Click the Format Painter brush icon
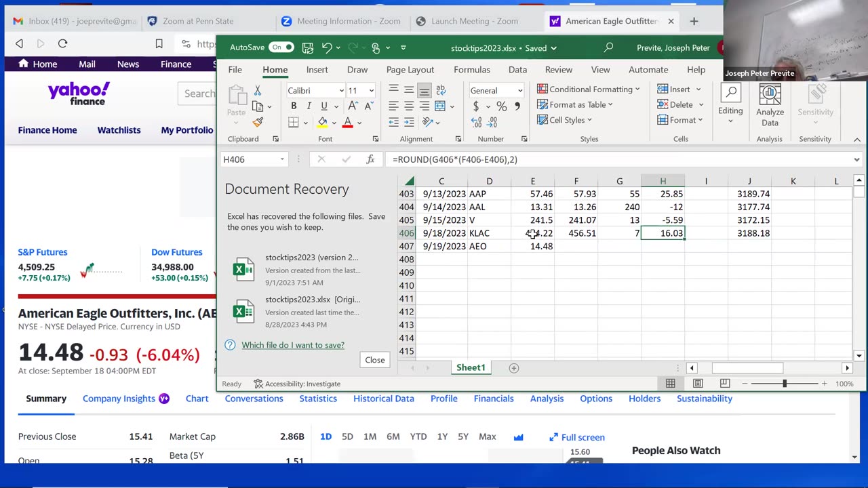868x488 pixels. [258, 122]
